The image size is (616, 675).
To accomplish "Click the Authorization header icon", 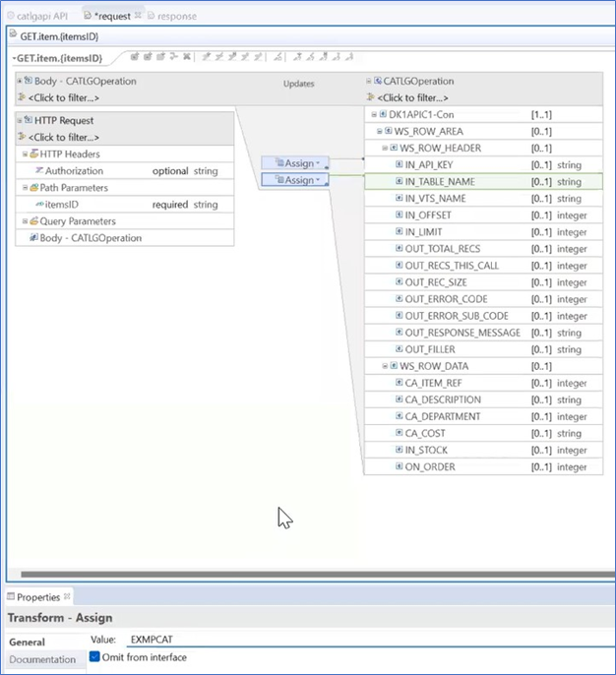I will [39, 170].
